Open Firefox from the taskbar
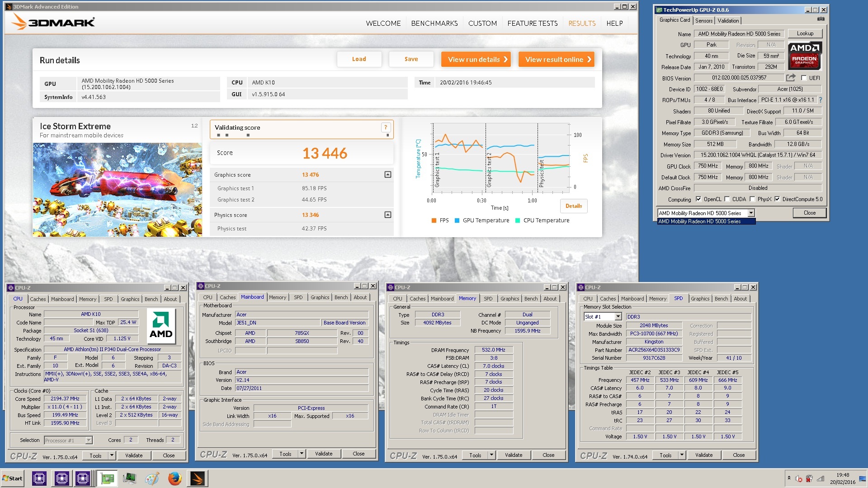868x488 pixels. pos(175,478)
